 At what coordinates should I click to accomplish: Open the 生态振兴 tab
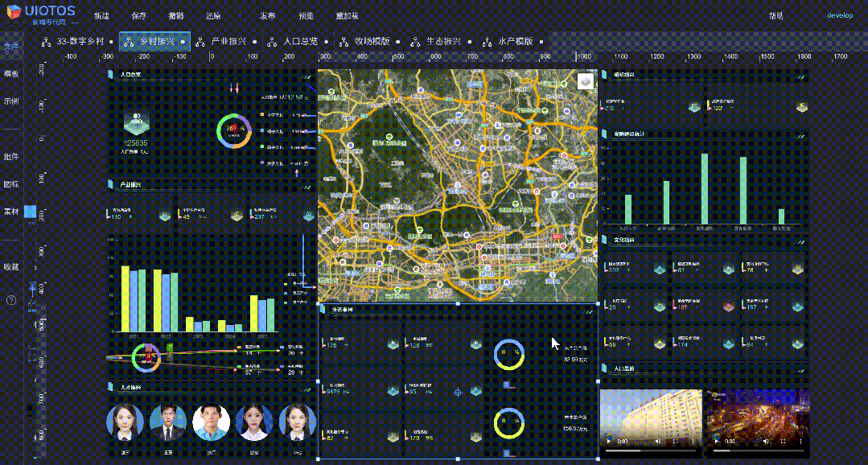pyautogui.click(x=444, y=41)
